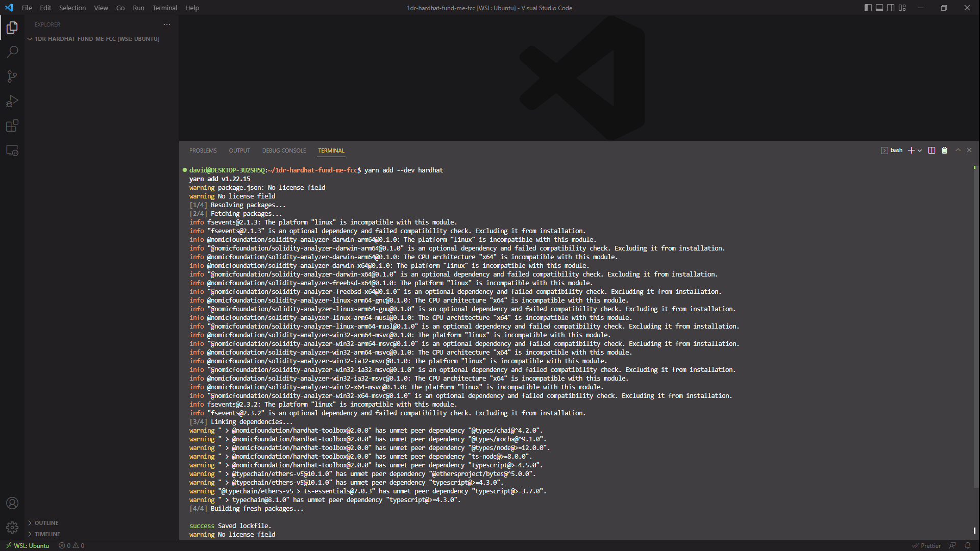Split the terminal
The height and width of the screenshot is (551, 980).
click(932, 151)
